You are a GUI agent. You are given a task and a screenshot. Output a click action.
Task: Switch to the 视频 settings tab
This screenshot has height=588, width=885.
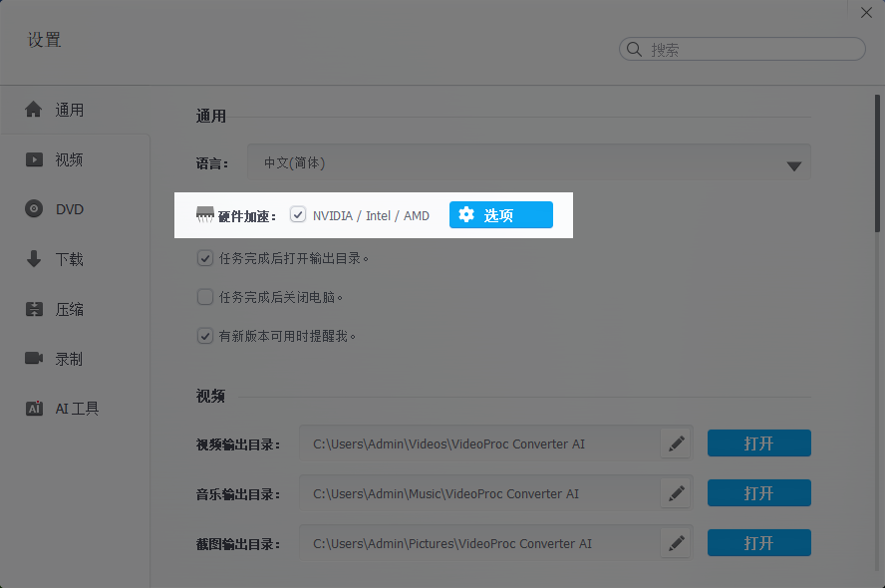75,159
